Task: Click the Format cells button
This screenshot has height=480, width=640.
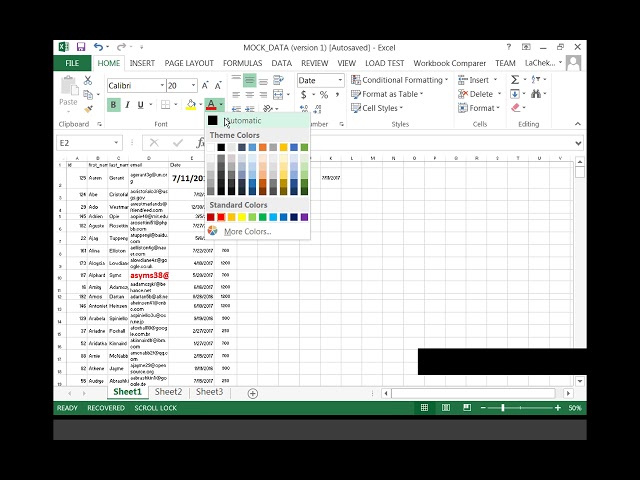Action: coord(479,108)
